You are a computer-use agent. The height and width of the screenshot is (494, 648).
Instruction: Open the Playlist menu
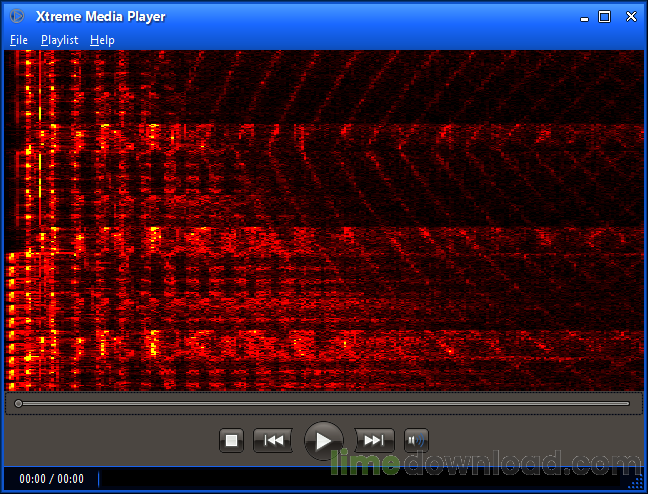60,40
